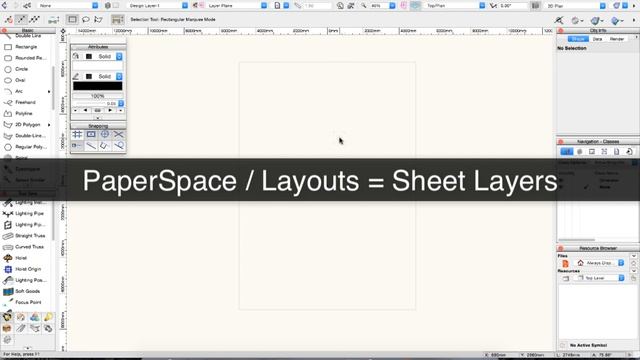
Task: Toggle Snap to Distance
Action: point(91,146)
